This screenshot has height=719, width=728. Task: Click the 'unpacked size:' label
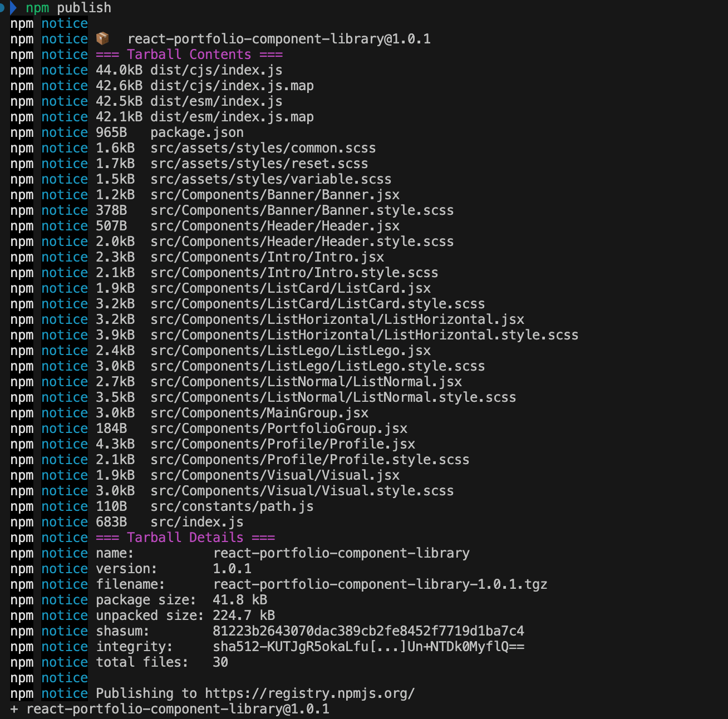tap(150, 615)
